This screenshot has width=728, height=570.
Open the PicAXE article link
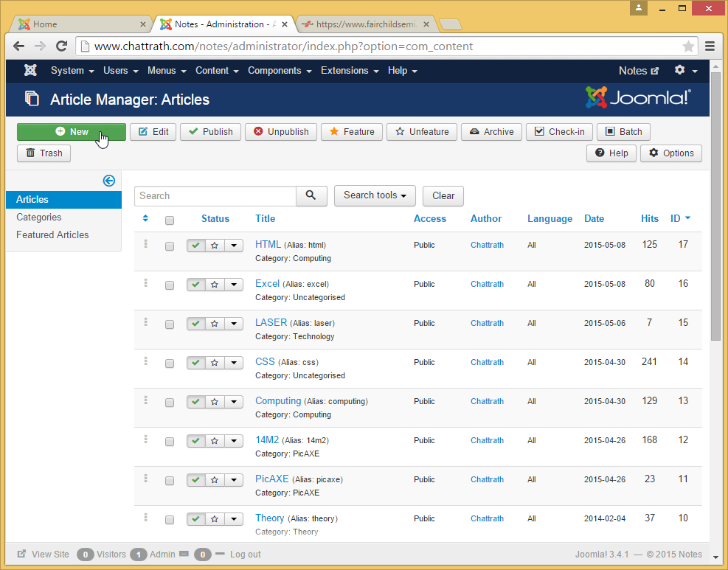[271, 479]
